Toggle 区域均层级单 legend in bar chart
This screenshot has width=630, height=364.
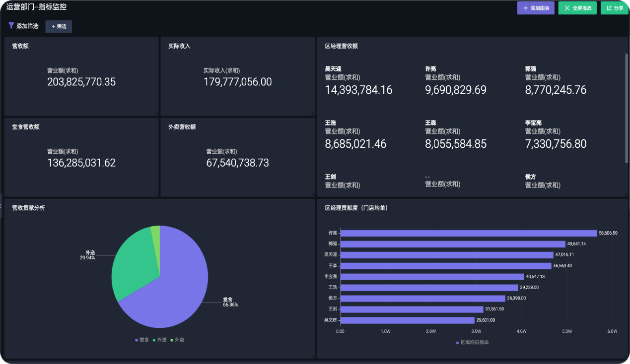[x=472, y=342]
